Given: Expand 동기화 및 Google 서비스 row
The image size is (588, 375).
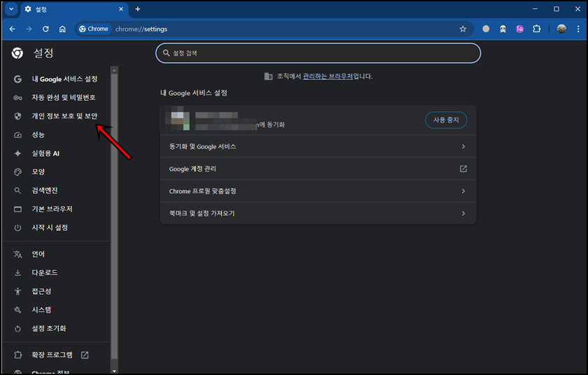Looking at the screenshot, I should (x=318, y=146).
